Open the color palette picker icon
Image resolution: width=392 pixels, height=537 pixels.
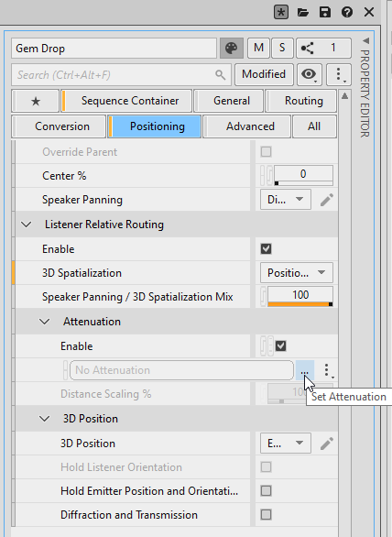(x=232, y=48)
